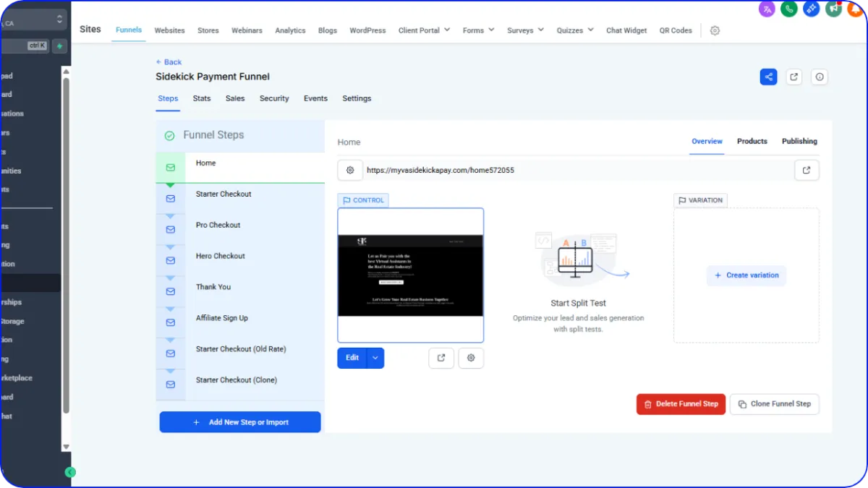868x488 pixels.
Task: Select the Thank You funnel step
Action: [x=240, y=291]
